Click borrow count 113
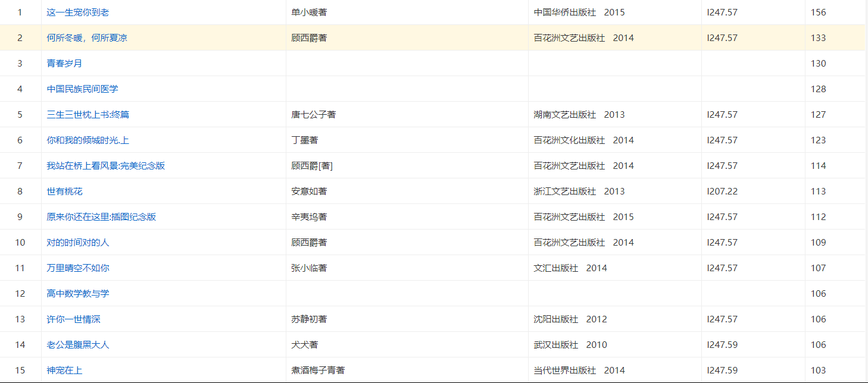This screenshot has height=383, width=868. 819,191
